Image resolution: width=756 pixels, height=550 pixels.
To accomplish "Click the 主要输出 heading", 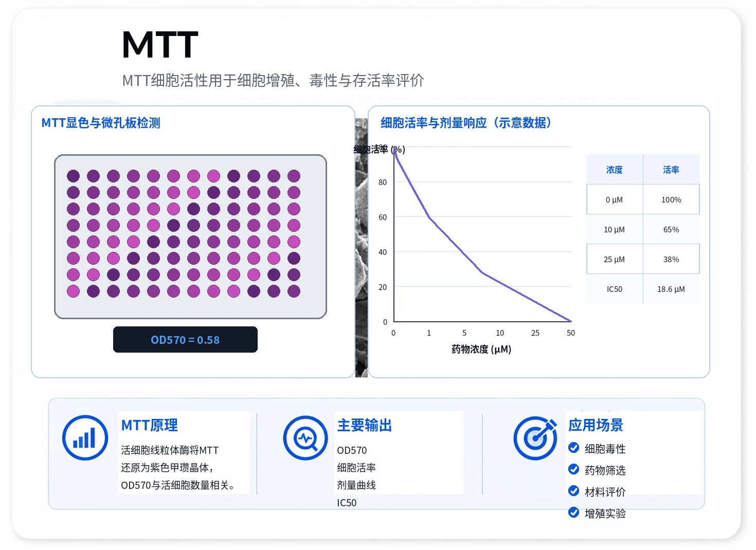I will point(365,425).
